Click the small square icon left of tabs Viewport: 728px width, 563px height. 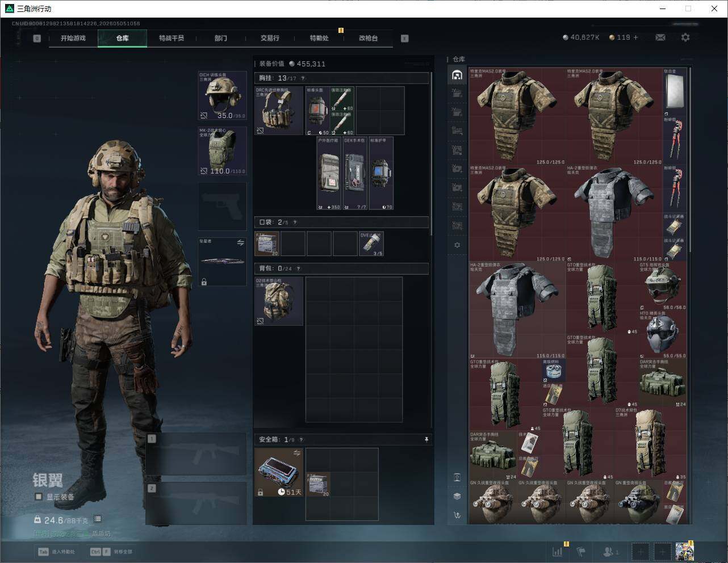(37, 39)
